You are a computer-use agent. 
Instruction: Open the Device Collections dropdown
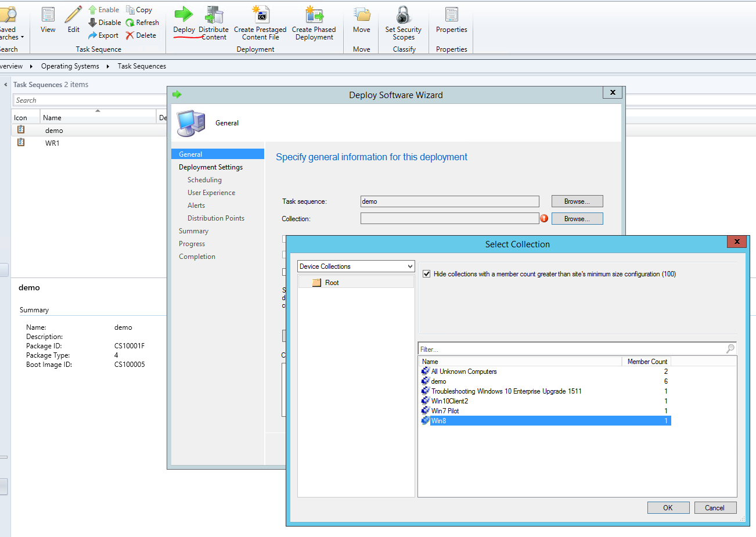pos(356,266)
